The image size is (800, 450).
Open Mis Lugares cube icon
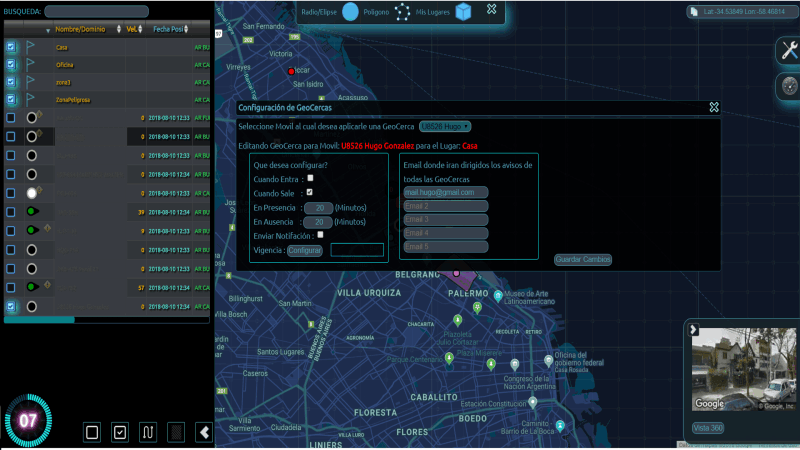coord(463,12)
